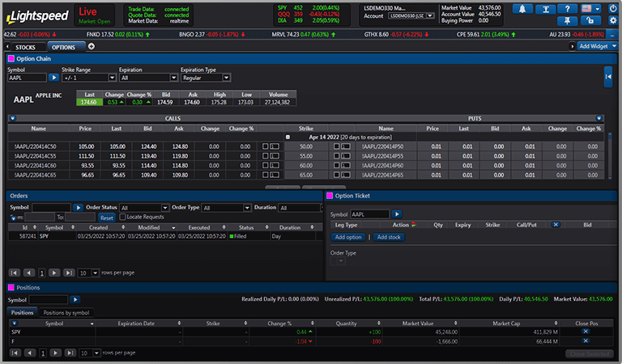This screenshot has width=622, height=364.
Task: Check the call checkbox for strike 65.00
Action: tap(266, 175)
